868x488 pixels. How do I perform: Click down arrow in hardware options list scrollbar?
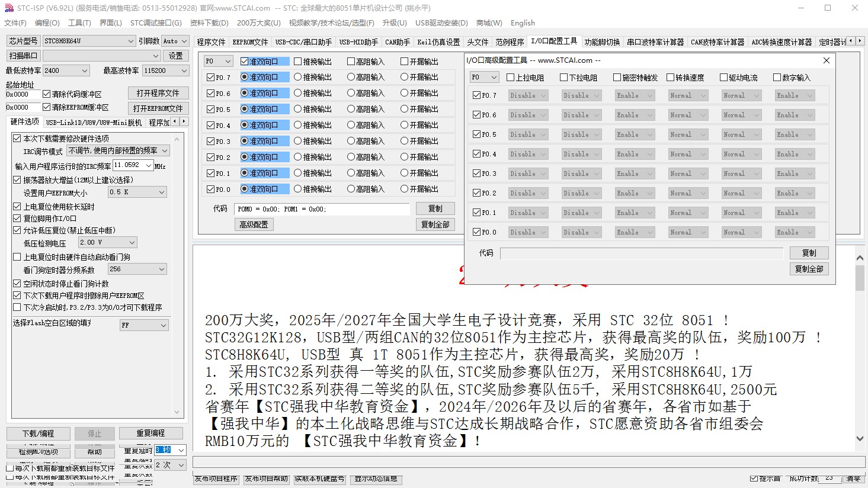177,412
